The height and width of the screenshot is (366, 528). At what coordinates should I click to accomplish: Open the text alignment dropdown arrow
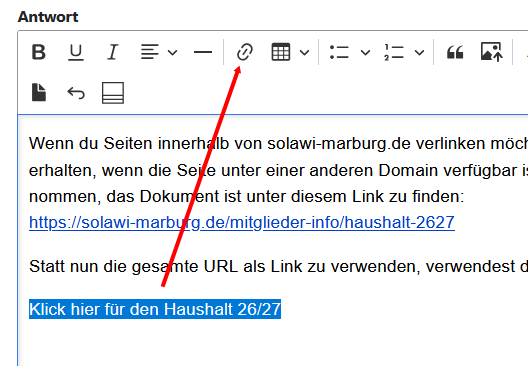(172, 53)
